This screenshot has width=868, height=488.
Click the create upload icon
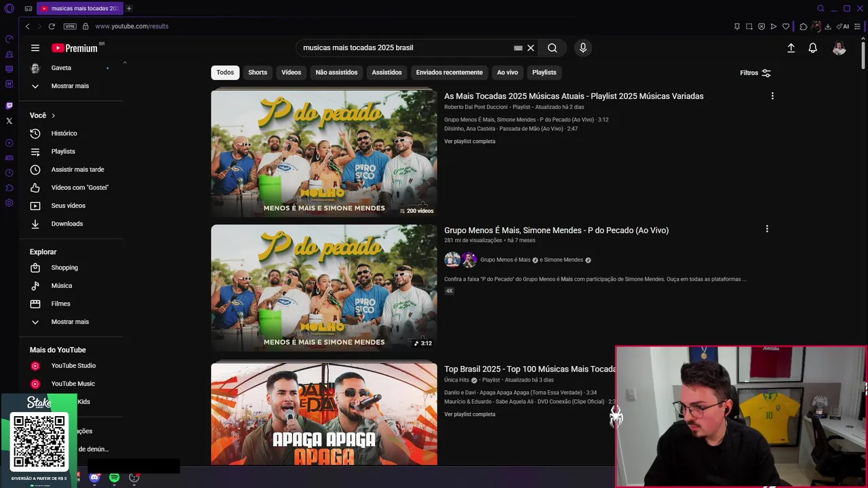coord(791,48)
